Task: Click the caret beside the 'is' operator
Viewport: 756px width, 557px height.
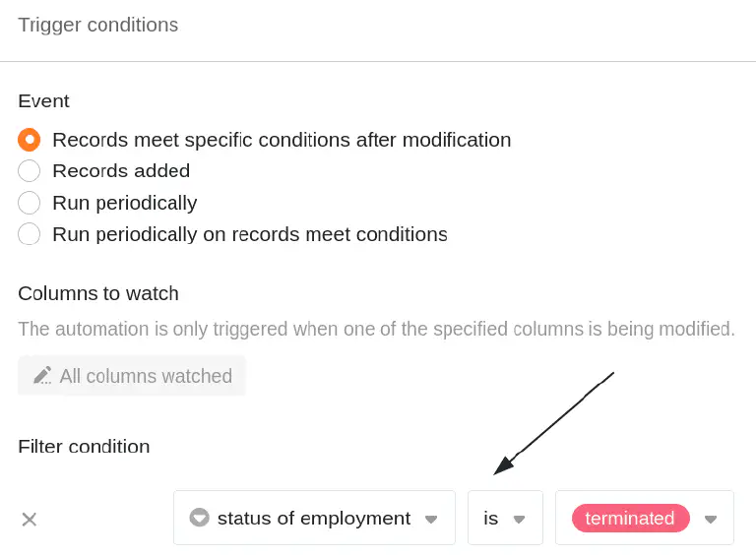Action: [519, 520]
